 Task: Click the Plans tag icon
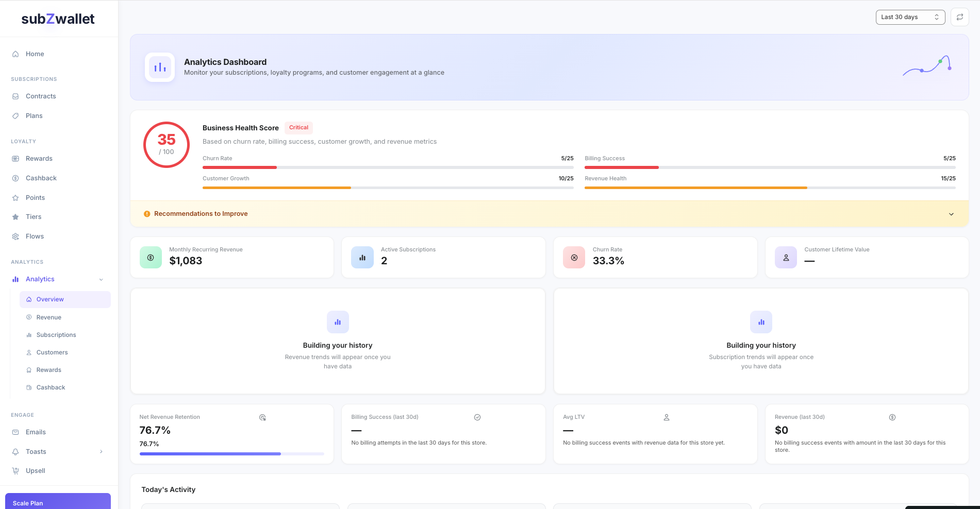[15, 116]
